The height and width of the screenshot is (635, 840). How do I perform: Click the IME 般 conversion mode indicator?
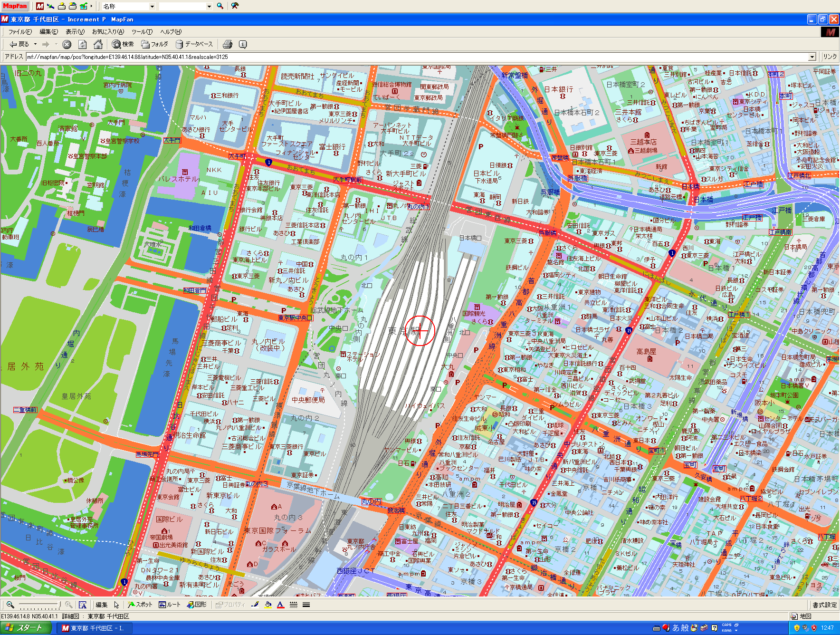coord(685,628)
